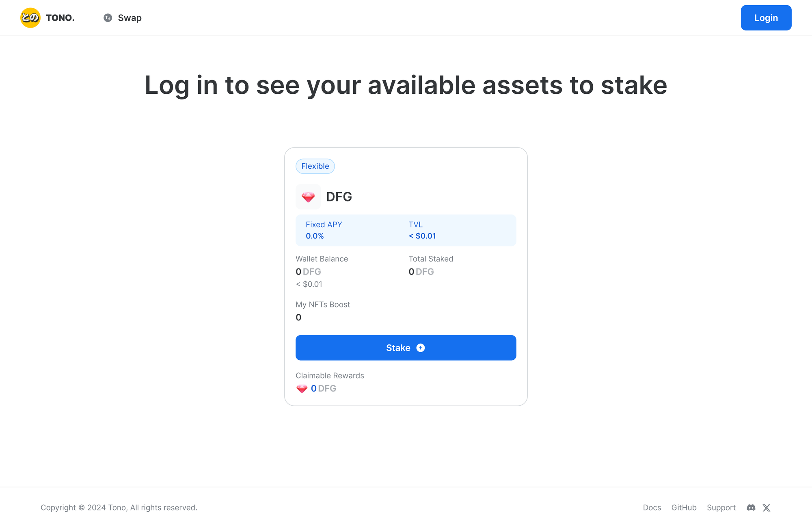812x528 pixels.
Task: Click the Flexible badge on the card
Action: (x=315, y=166)
